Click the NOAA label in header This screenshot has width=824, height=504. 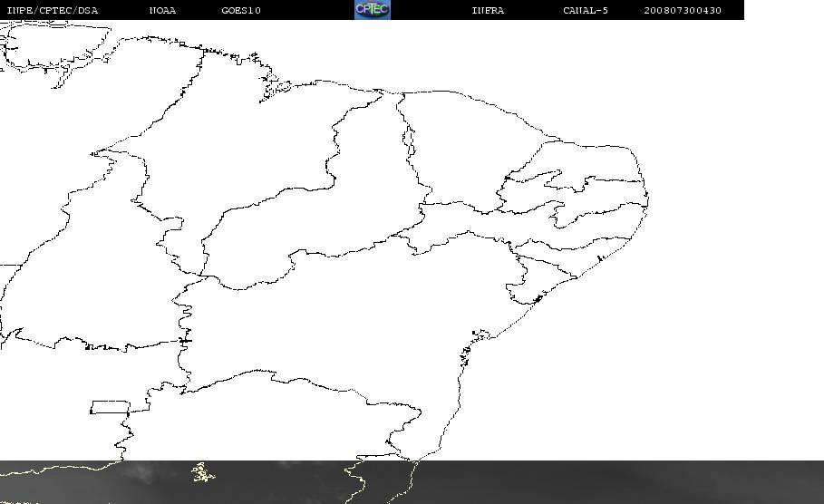(162, 11)
